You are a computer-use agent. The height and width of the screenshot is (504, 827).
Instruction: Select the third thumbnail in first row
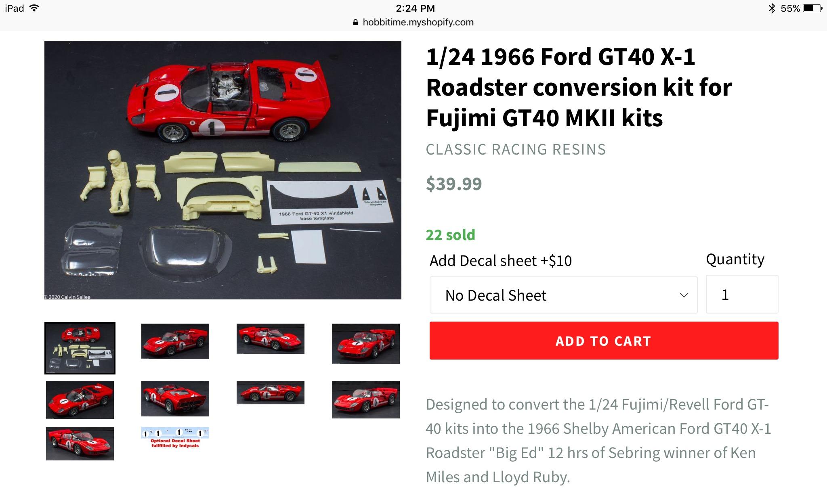(271, 339)
